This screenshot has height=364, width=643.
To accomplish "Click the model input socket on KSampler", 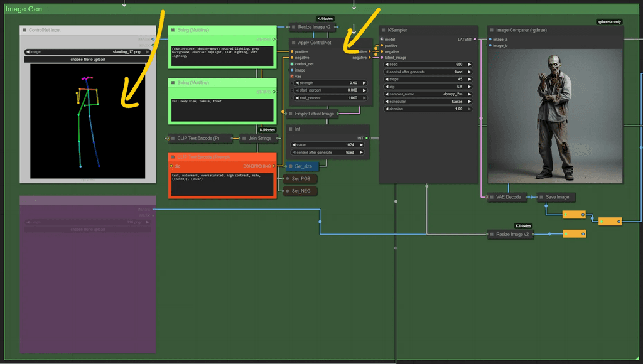I will tap(382, 39).
